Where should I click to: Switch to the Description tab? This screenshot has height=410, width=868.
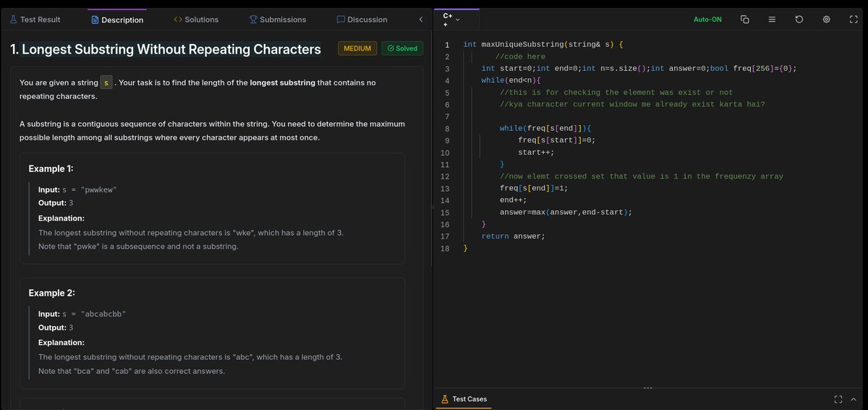coord(116,20)
